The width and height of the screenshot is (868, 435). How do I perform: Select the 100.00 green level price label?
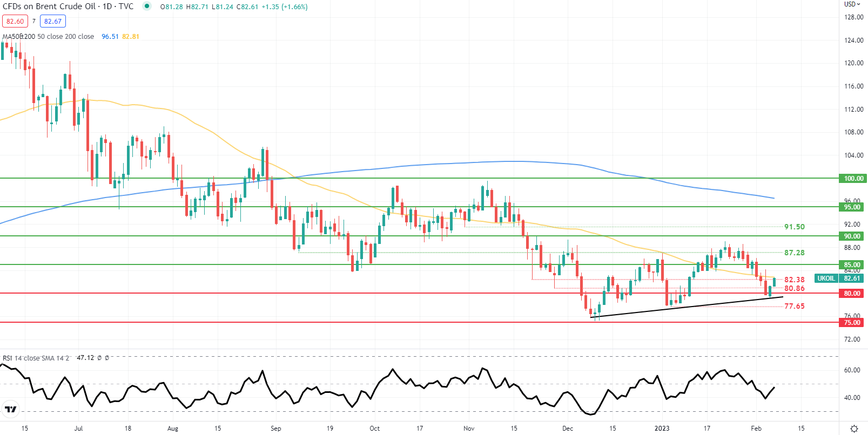pos(853,179)
